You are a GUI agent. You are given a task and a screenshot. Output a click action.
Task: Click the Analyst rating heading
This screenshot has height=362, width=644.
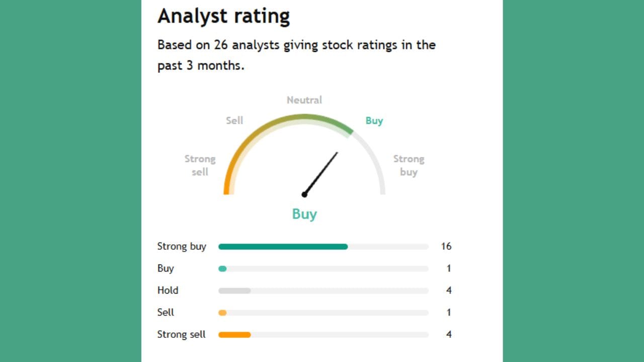223,16
